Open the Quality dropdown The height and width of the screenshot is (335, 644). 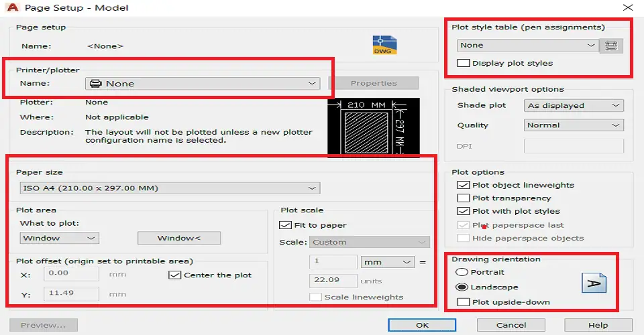[x=574, y=125]
